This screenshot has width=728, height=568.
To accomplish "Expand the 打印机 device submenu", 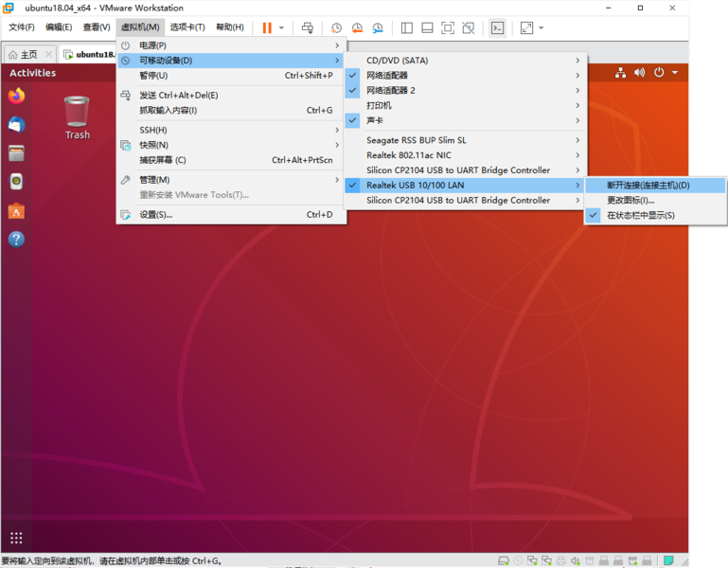I will click(465, 105).
